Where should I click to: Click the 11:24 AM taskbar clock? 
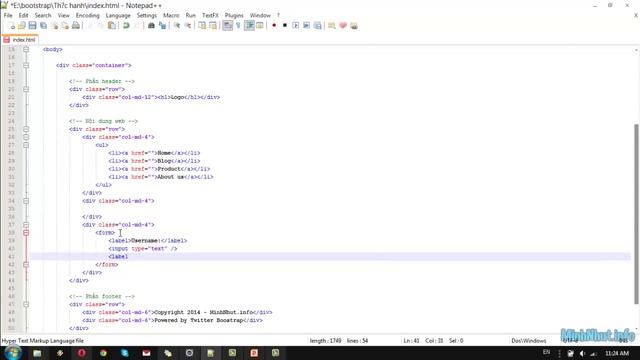coord(617,353)
